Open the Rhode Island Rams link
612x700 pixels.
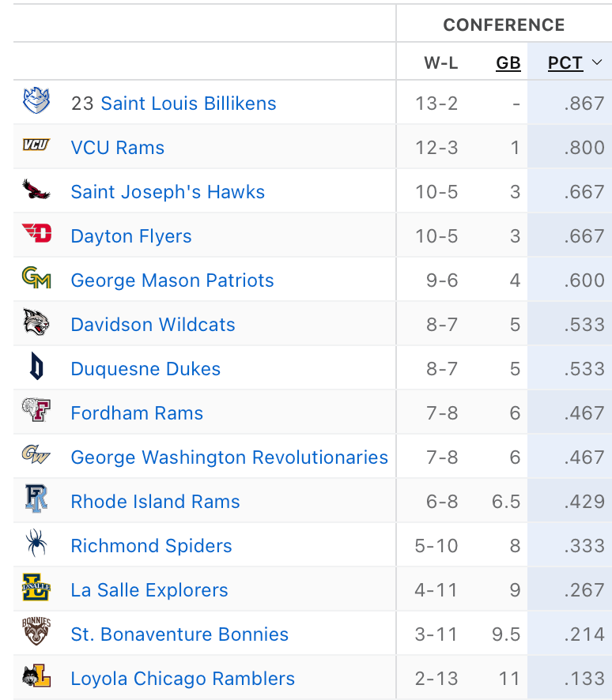(155, 502)
